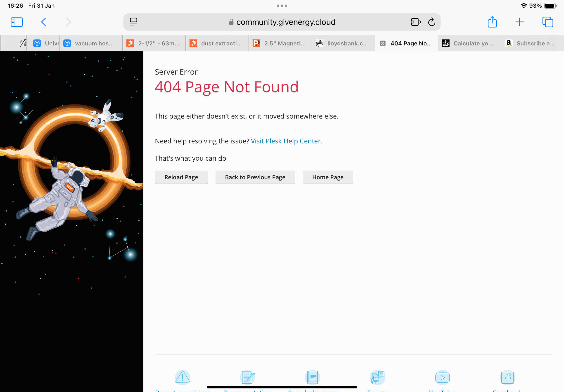Show the tab overview grid
This screenshot has height=392, width=564.
[548, 22]
